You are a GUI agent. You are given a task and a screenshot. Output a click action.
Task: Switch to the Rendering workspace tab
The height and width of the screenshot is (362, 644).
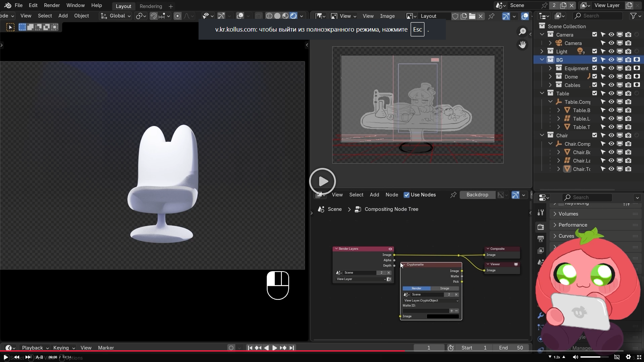(x=151, y=6)
